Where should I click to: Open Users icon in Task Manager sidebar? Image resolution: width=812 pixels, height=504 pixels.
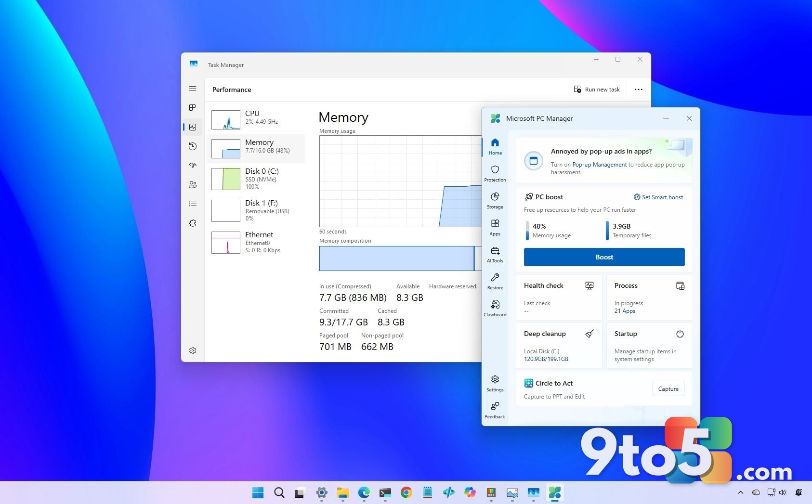tap(193, 184)
